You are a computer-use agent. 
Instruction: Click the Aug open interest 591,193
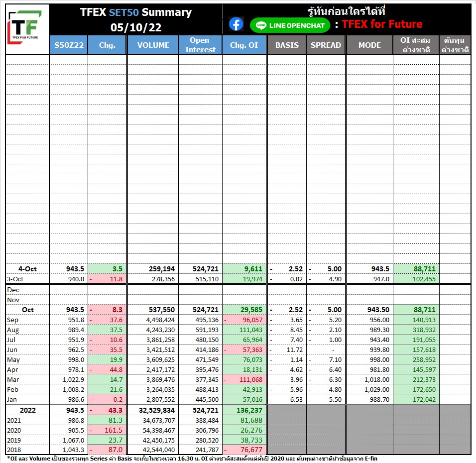pyautogui.click(x=207, y=330)
